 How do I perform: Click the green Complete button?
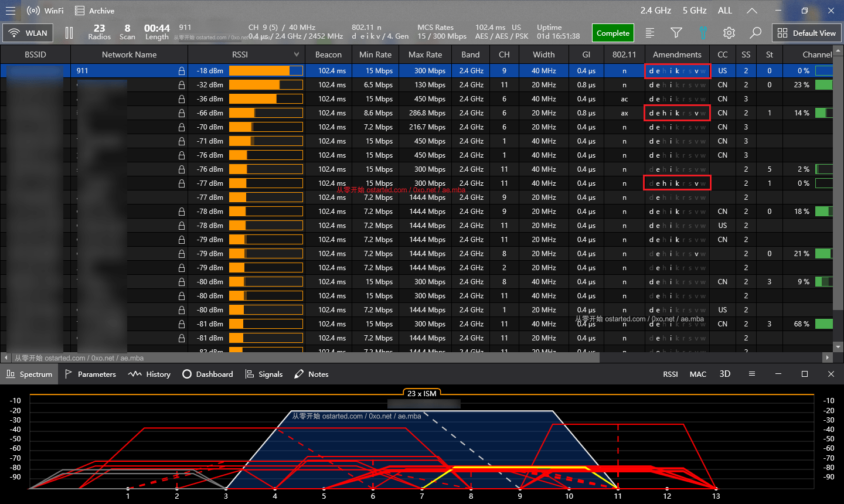point(613,33)
